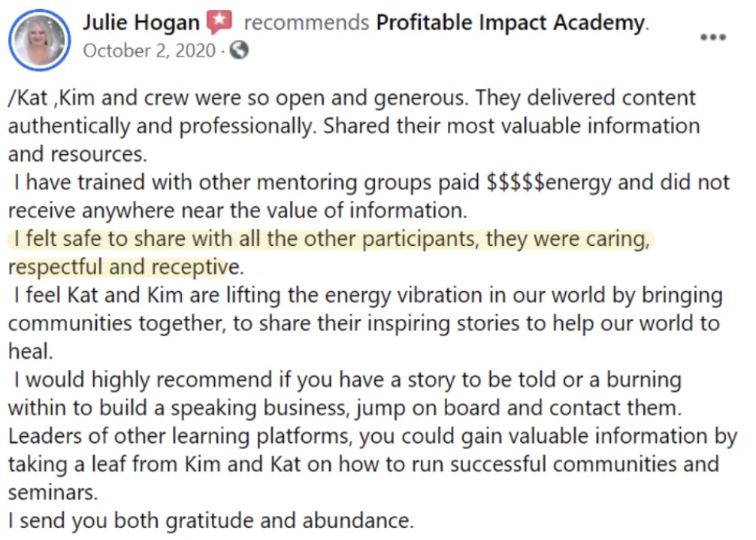Click the globe public audience icon
Image resolution: width=756 pixels, height=540 pixels.
239,50
